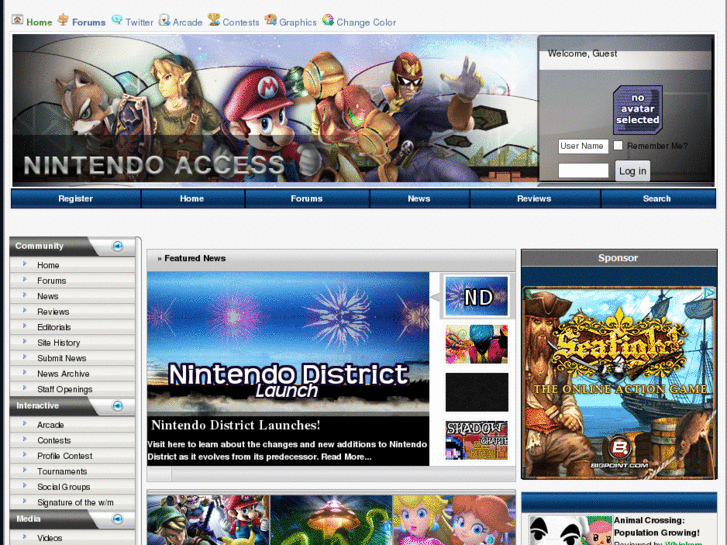Select the colorful abstract news thumbnail
727x545 pixels.
click(x=477, y=344)
